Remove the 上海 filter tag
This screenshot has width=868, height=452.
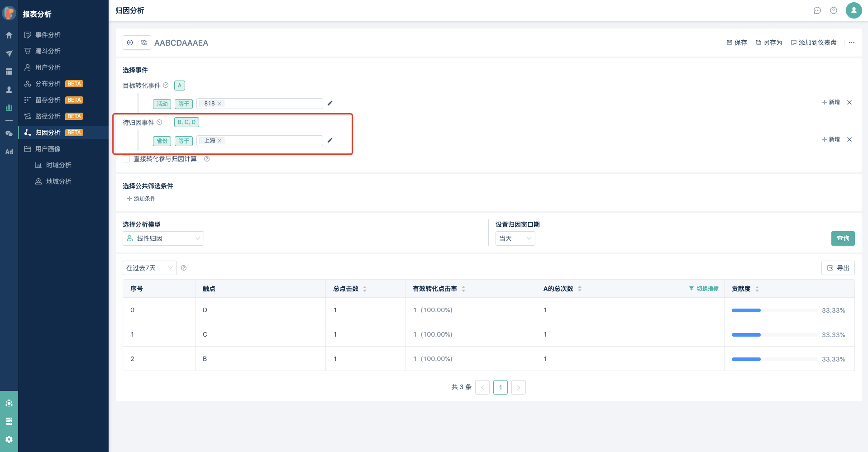(x=219, y=141)
